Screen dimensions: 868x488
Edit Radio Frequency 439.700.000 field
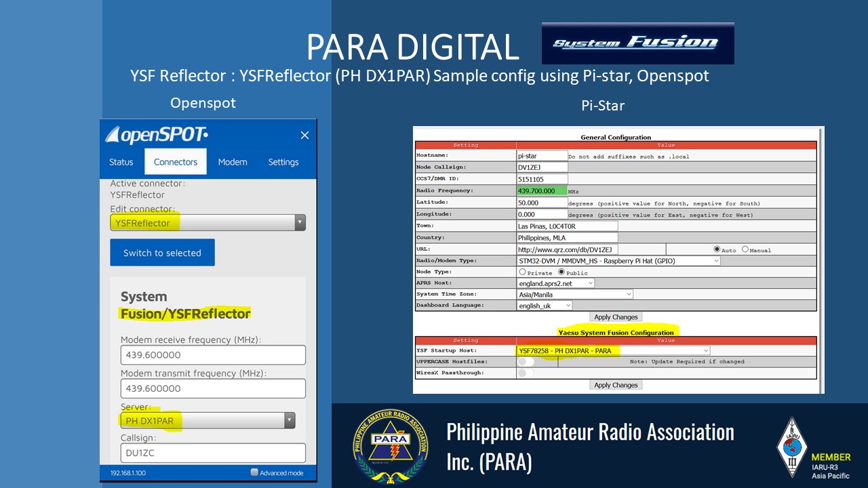[x=542, y=191]
